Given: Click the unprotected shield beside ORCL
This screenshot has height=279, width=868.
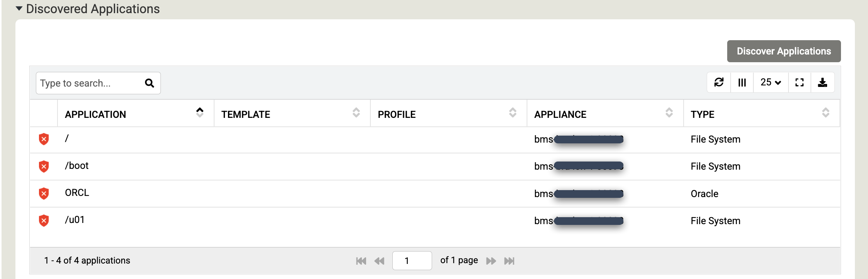Looking at the screenshot, I should (x=44, y=194).
